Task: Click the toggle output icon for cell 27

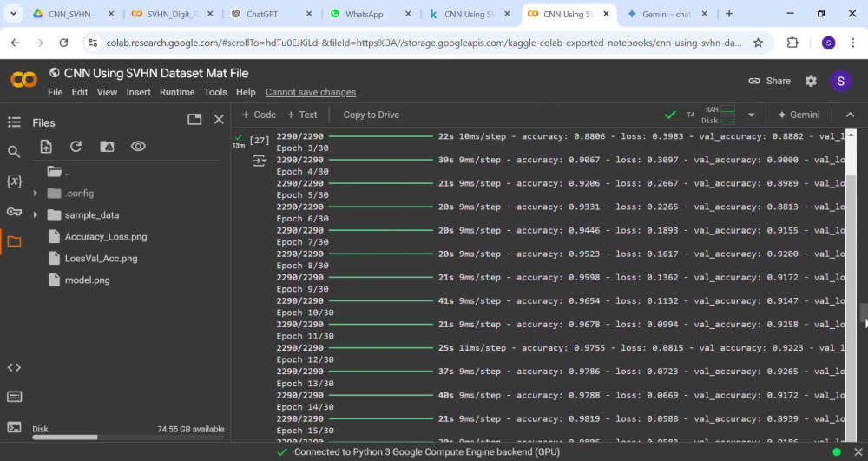Action: click(259, 161)
